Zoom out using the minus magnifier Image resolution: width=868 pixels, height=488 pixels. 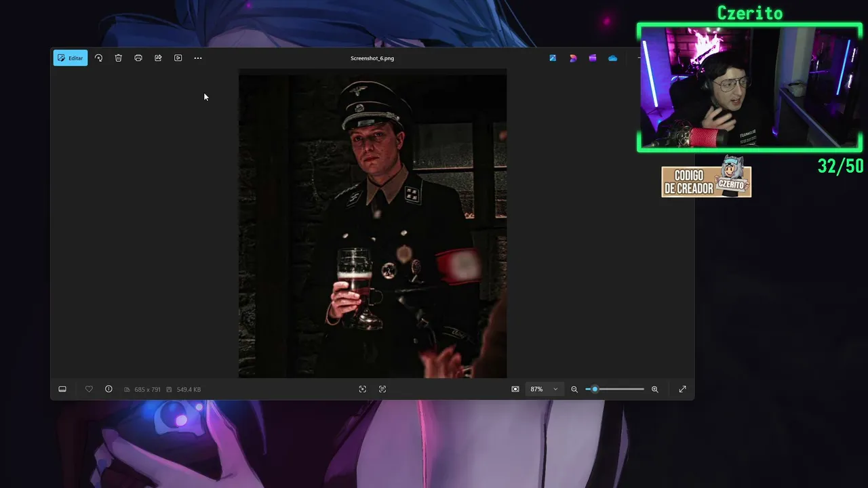[x=574, y=389]
